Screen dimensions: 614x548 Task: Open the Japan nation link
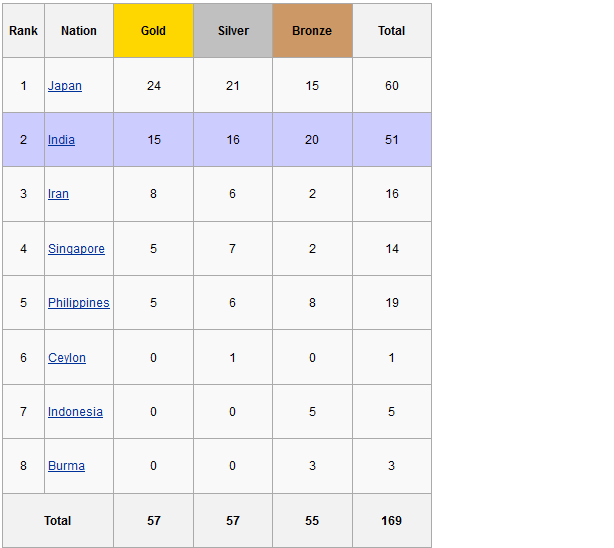click(x=65, y=86)
